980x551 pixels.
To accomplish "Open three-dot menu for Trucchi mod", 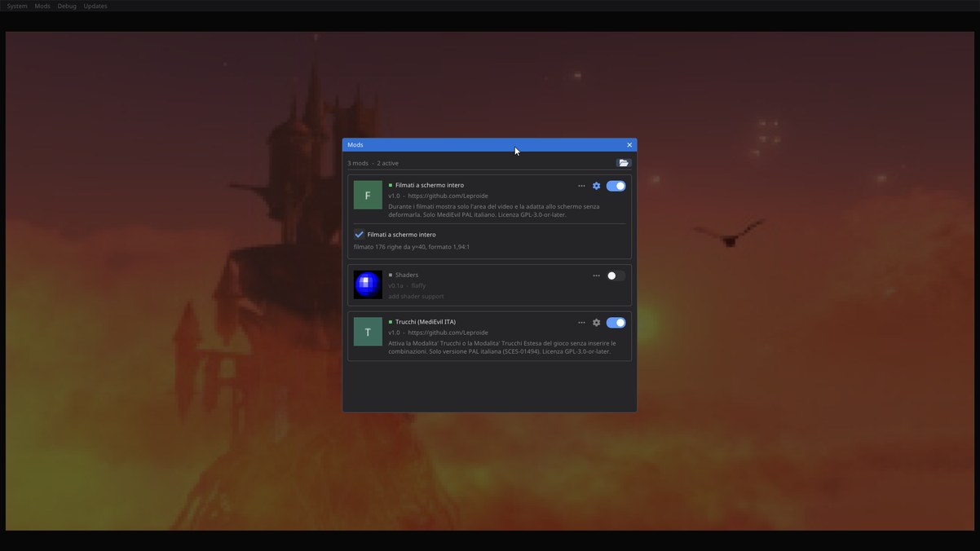I will [x=581, y=323].
